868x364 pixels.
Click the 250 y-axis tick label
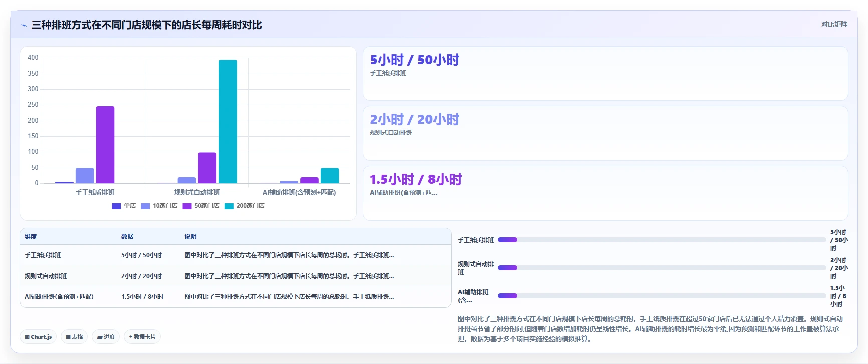pyautogui.click(x=33, y=105)
